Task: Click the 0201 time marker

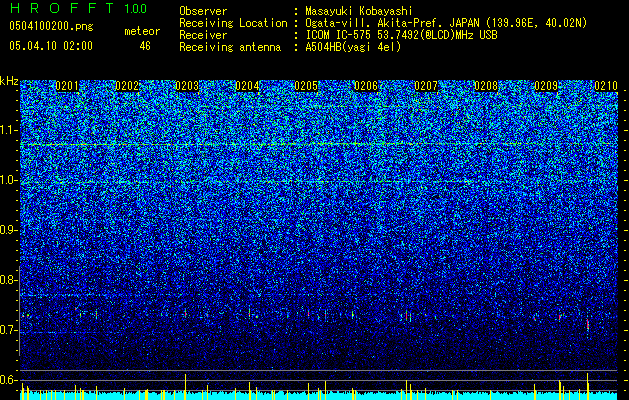Action: coord(67,86)
